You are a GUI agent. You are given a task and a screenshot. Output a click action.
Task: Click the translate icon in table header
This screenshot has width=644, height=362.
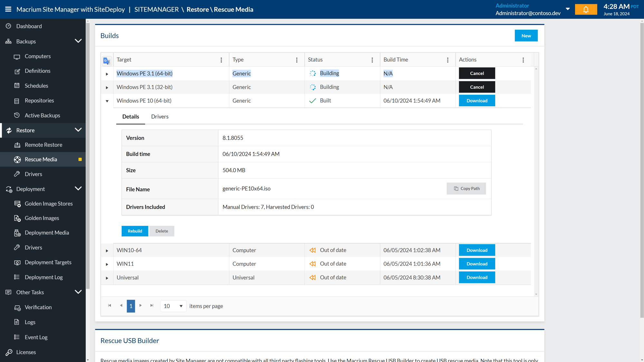point(107,60)
